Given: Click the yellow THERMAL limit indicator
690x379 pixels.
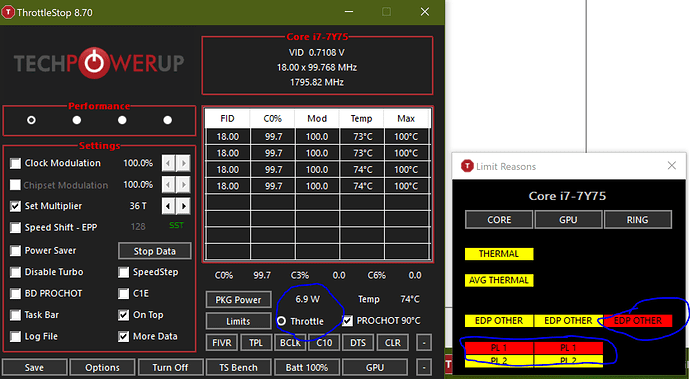Looking at the screenshot, I should [499, 254].
